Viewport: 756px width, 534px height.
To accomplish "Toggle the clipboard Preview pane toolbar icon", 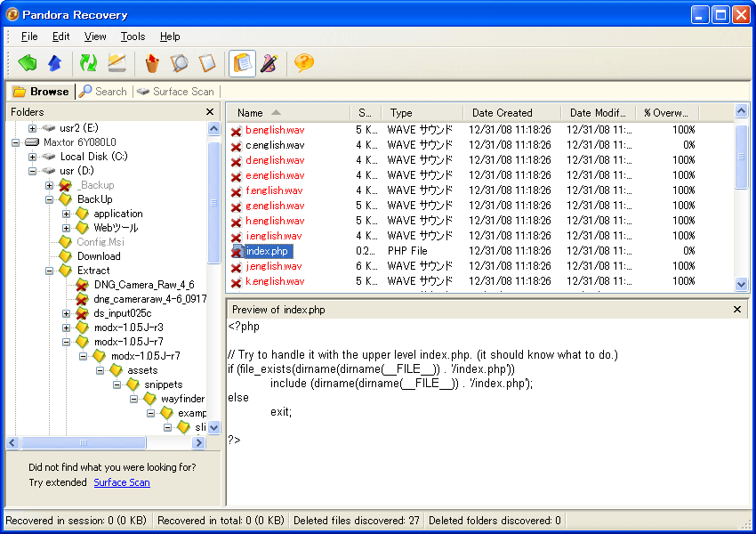I will (242, 63).
